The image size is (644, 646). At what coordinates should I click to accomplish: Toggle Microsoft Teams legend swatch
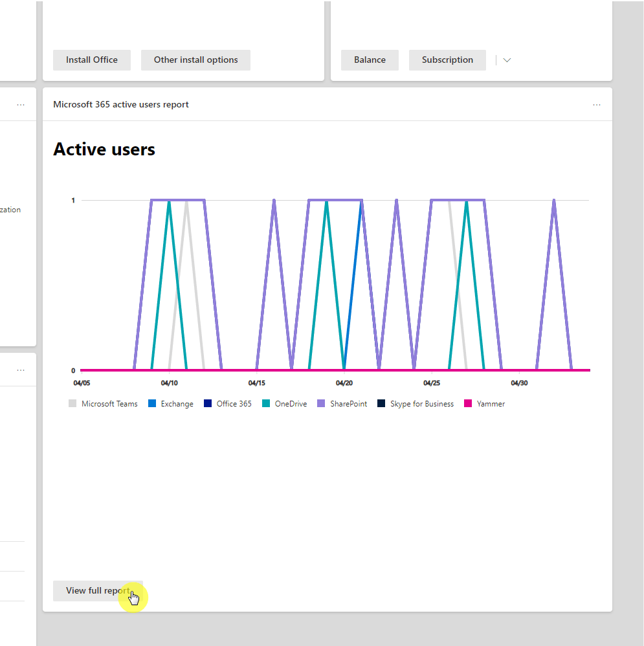pyautogui.click(x=72, y=404)
